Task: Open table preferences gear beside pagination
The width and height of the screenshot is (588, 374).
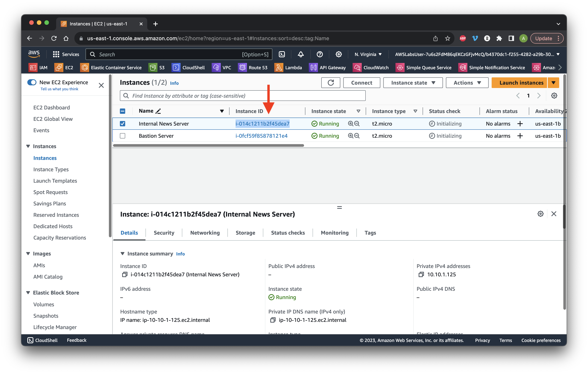Action: tap(554, 96)
